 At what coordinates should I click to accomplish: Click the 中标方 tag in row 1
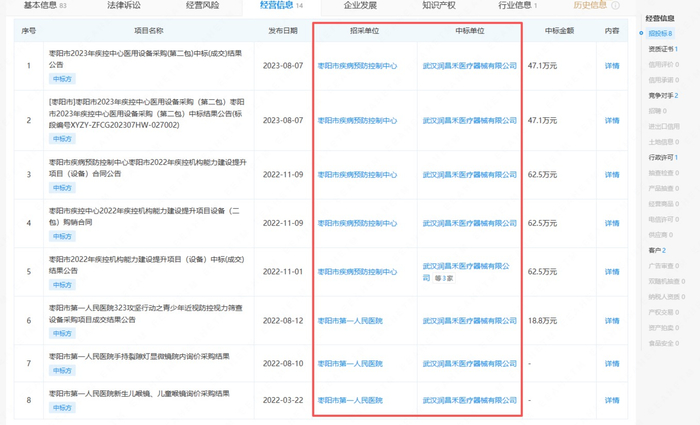tap(62, 79)
